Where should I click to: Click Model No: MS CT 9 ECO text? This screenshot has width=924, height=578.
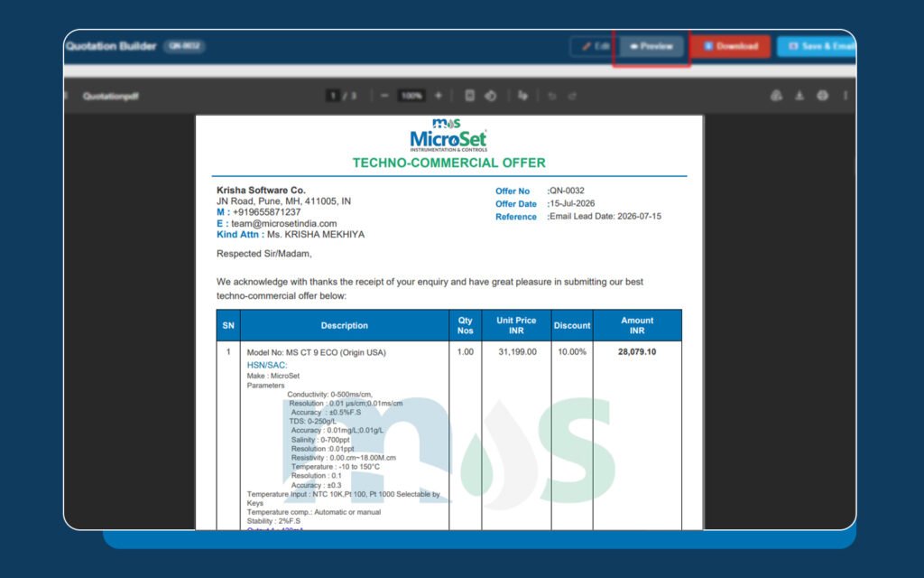point(317,353)
